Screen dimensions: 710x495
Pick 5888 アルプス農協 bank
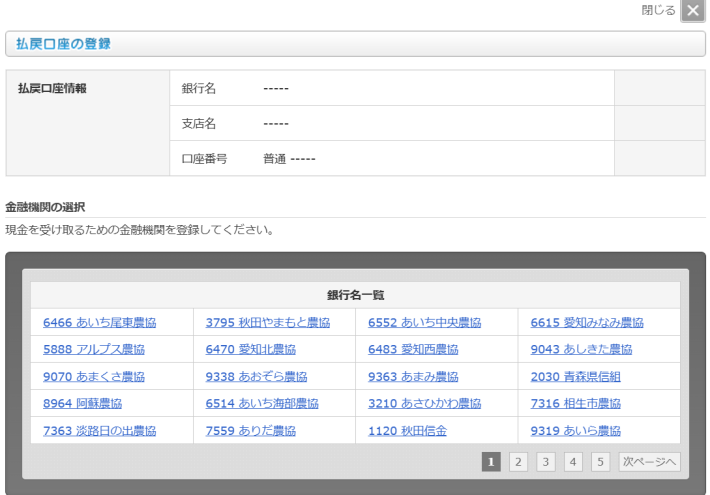(x=94, y=349)
